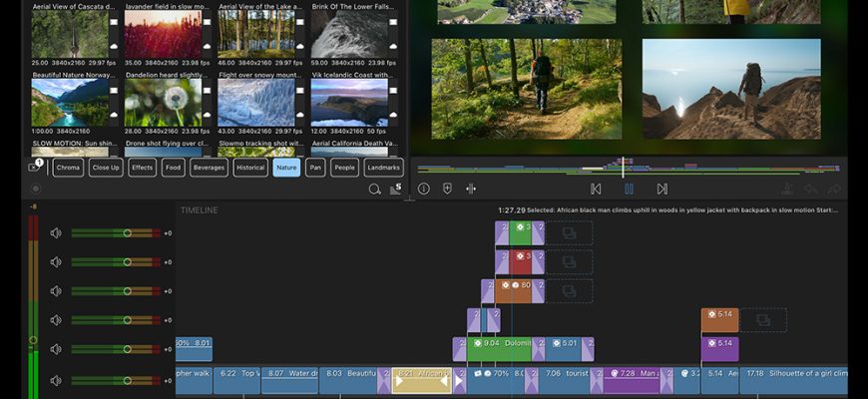
Task: Tap overlay placeholder next to orange 5.14 clip
Action: (x=763, y=320)
